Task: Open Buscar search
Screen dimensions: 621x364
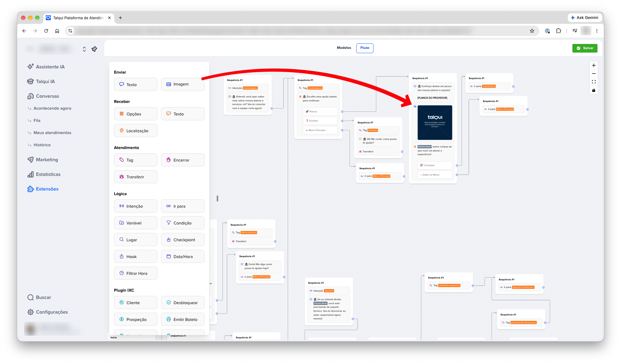Action: point(39,297)
